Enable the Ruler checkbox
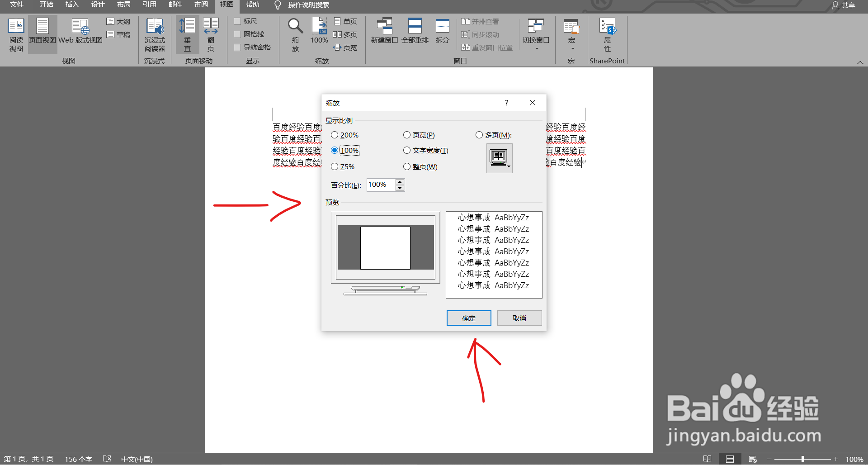Screen dimensions: 868x465 coord(237,21)
